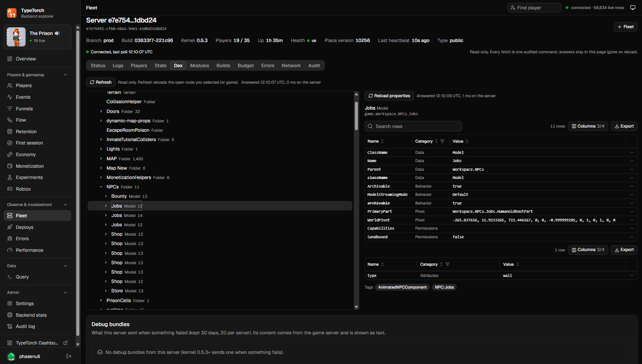The width and height of the screenshot is (642, 364).
Task: Expand the Store model node
Action: pyautogui.click(x=106, y=291)
